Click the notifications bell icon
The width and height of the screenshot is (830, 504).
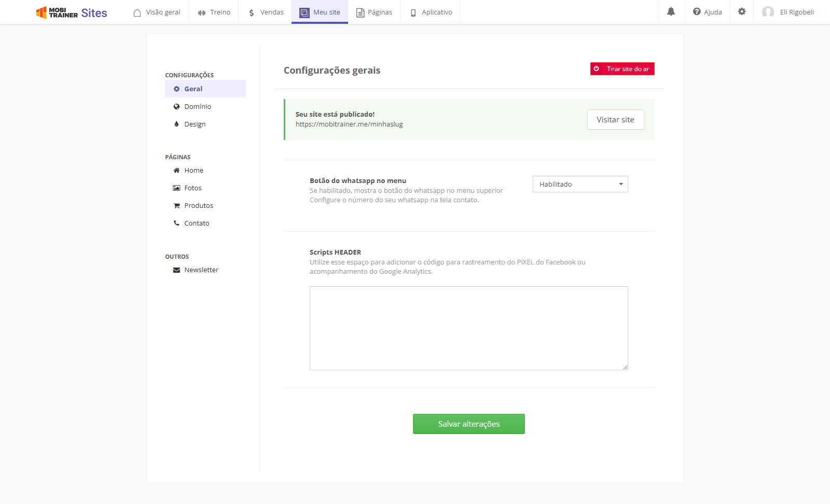(671, 11)
